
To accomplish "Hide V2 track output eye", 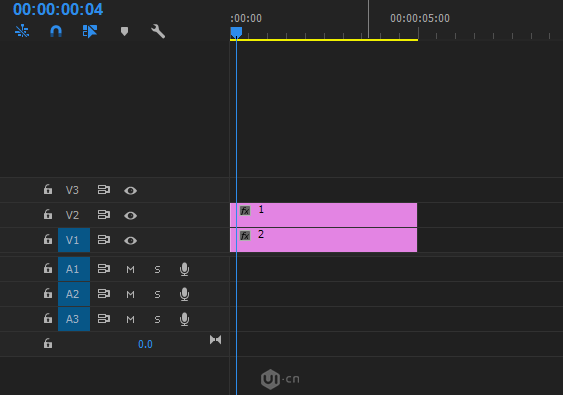I will click(x=130, y=215).
